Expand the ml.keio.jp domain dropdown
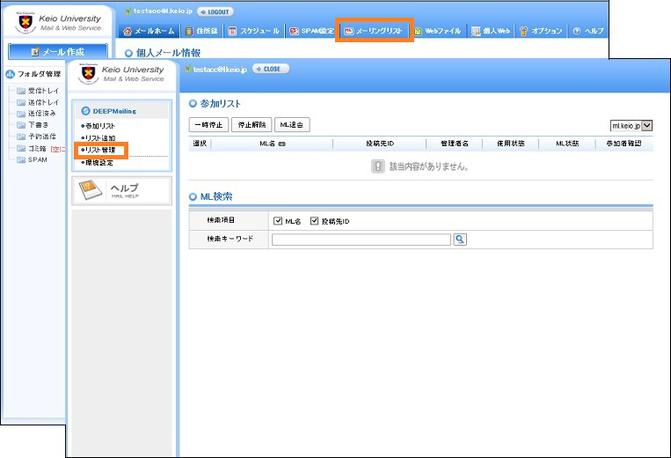Image resolution: width=671 pixels, height=458 pixels. coord(631,126)
